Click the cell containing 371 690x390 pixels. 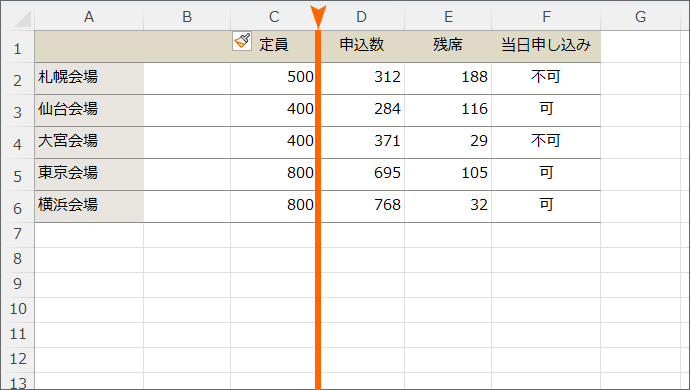(361, 143)
